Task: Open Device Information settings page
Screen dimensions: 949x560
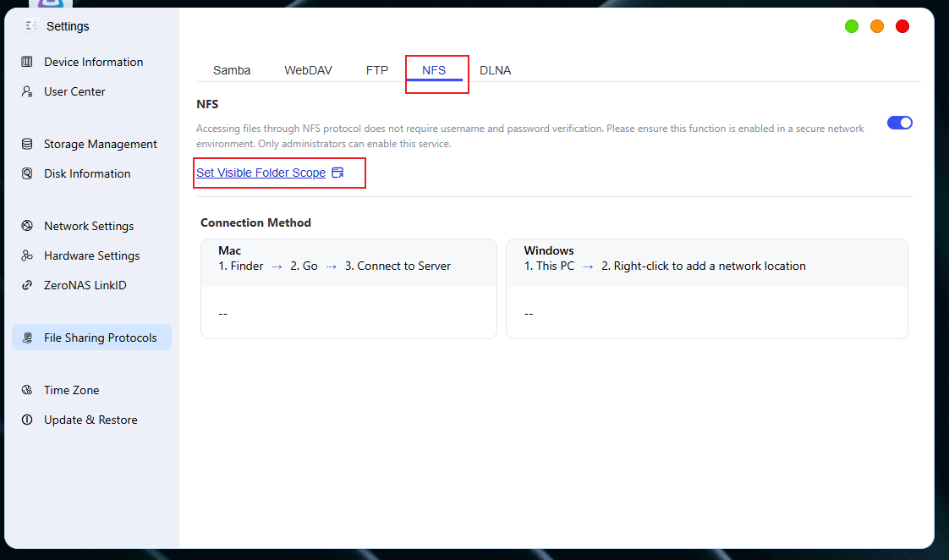Action: point(92,62)
